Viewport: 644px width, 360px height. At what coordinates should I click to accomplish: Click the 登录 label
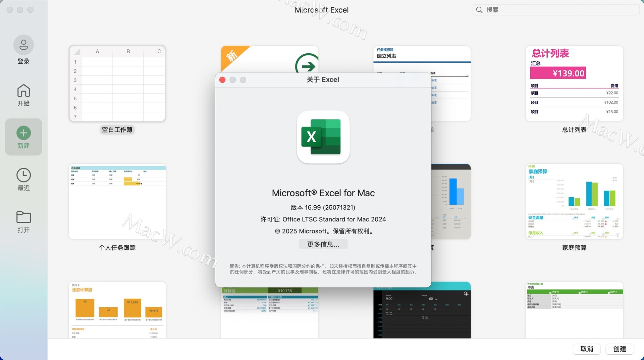coord(23,61)
